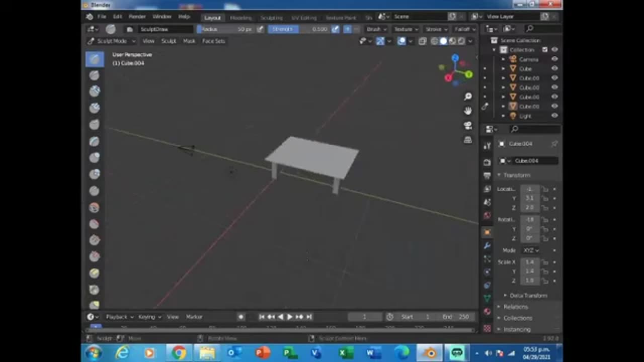Viewport: 644px width, 362px height.
Task: Toggle the camera view icon in viewport
Action: (x=468, y=125)
